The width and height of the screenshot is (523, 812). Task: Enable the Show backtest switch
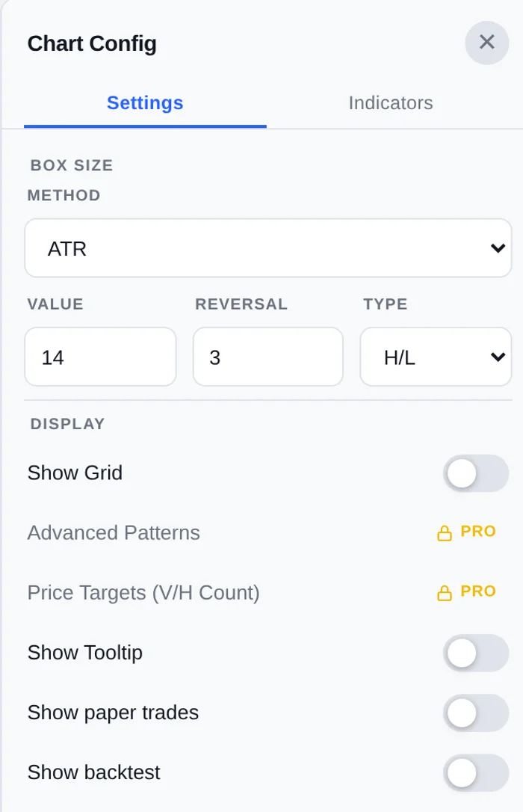476,773
